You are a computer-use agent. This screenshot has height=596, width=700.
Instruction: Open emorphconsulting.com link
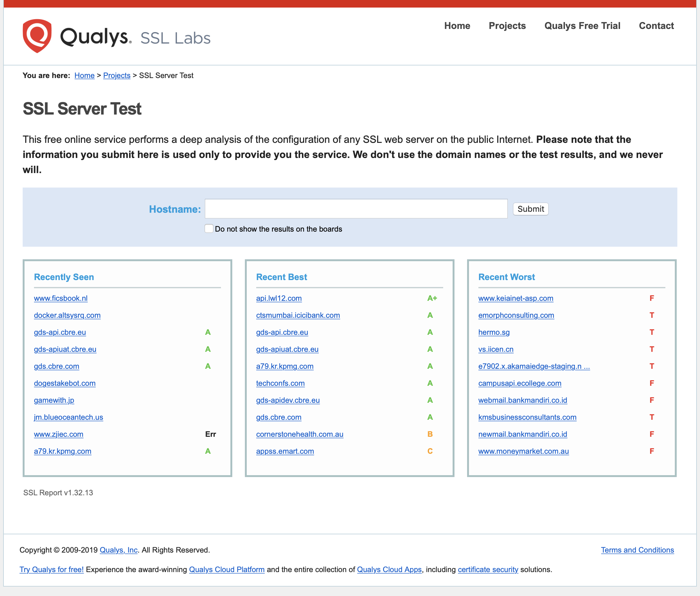pyautogui.click(x=516, y=315)
